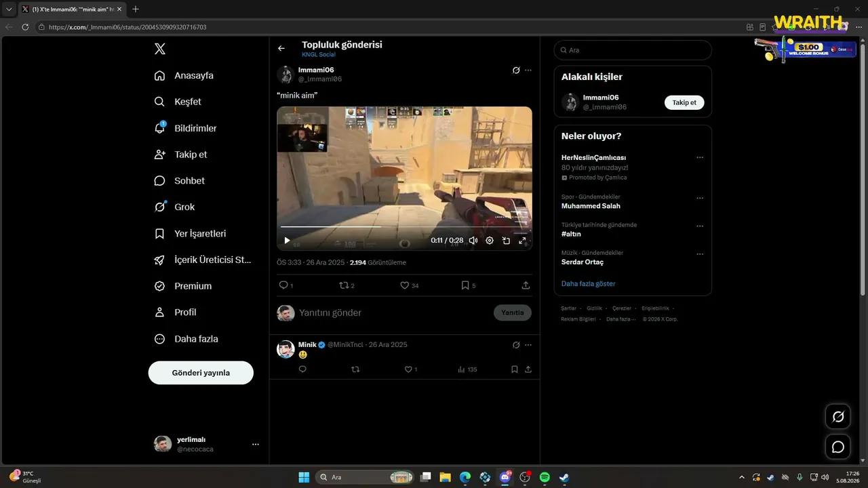
Task: Open Premium page
Action: [x=182, y=286]
